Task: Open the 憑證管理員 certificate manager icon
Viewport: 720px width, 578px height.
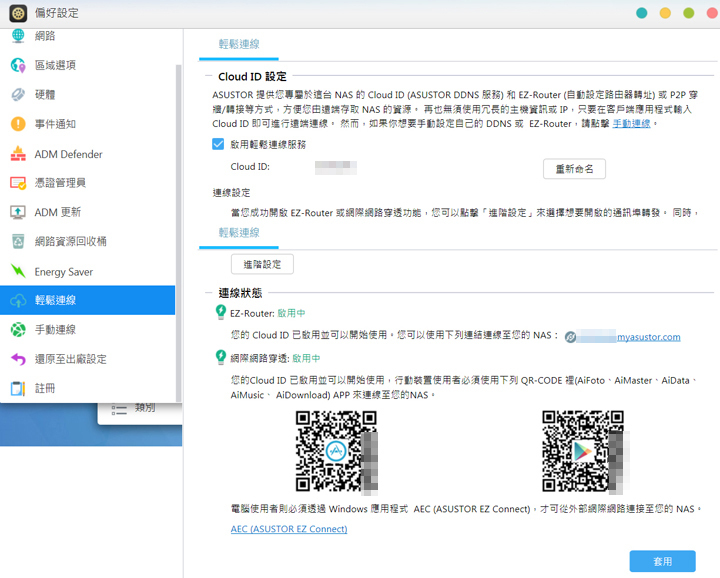Action: click(18, 183)
